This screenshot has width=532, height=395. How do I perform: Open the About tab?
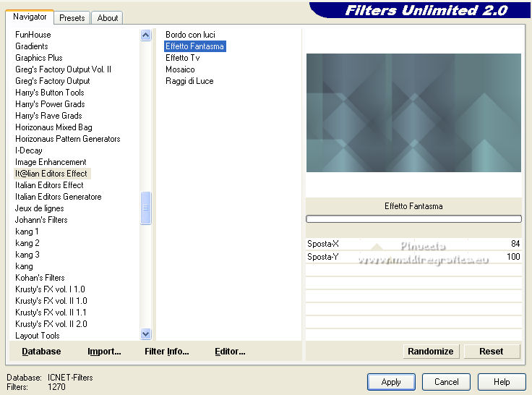(107, 17)
